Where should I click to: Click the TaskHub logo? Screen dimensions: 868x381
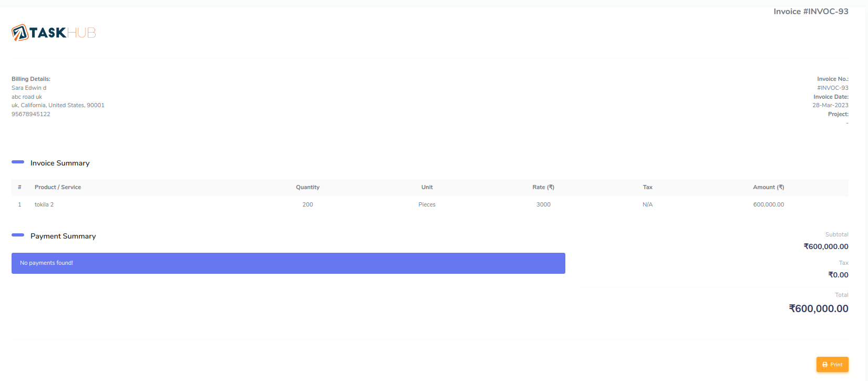tap(54, 33)
